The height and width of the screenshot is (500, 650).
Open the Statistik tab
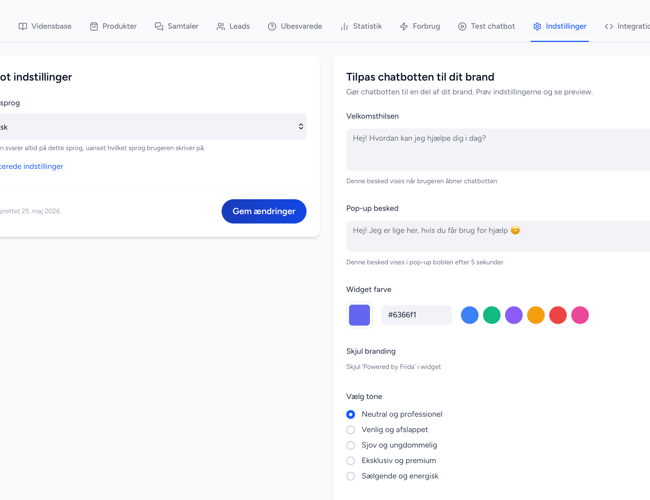(361, 26)
